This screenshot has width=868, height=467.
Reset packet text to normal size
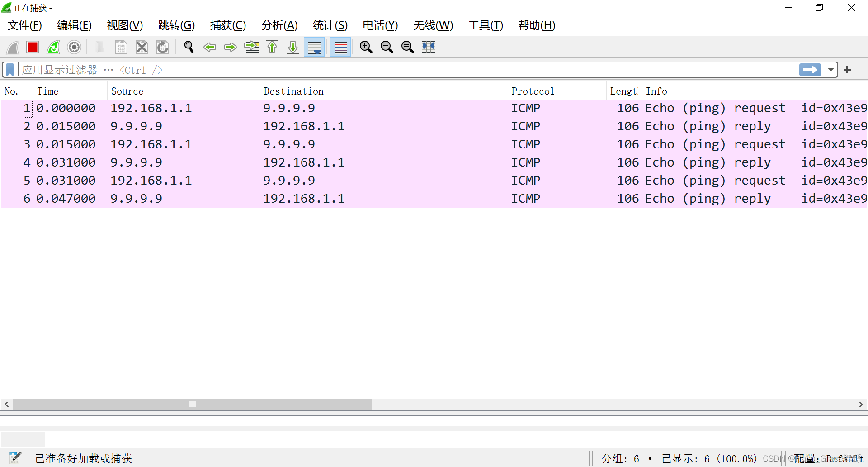(407, 47)
